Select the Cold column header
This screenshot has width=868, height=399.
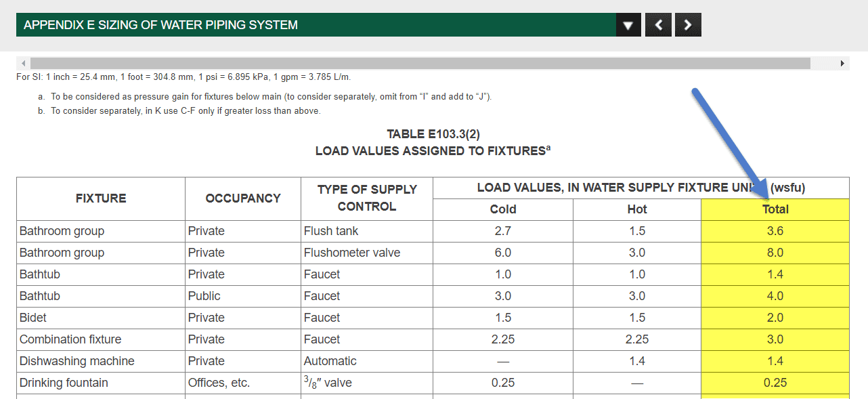pos(503,209)
